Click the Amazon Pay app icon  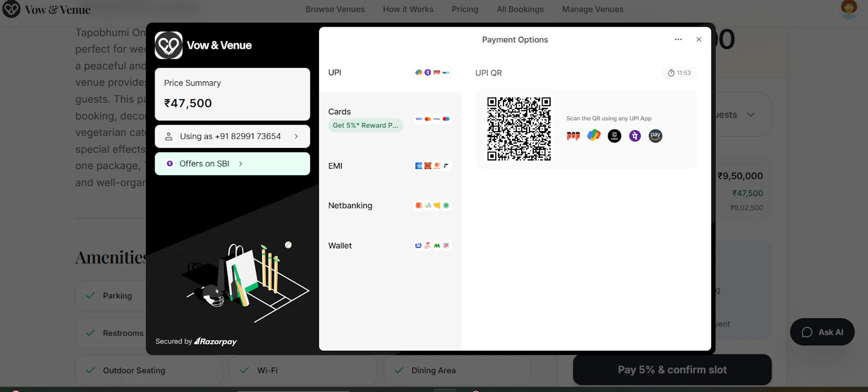pos(655,136)
